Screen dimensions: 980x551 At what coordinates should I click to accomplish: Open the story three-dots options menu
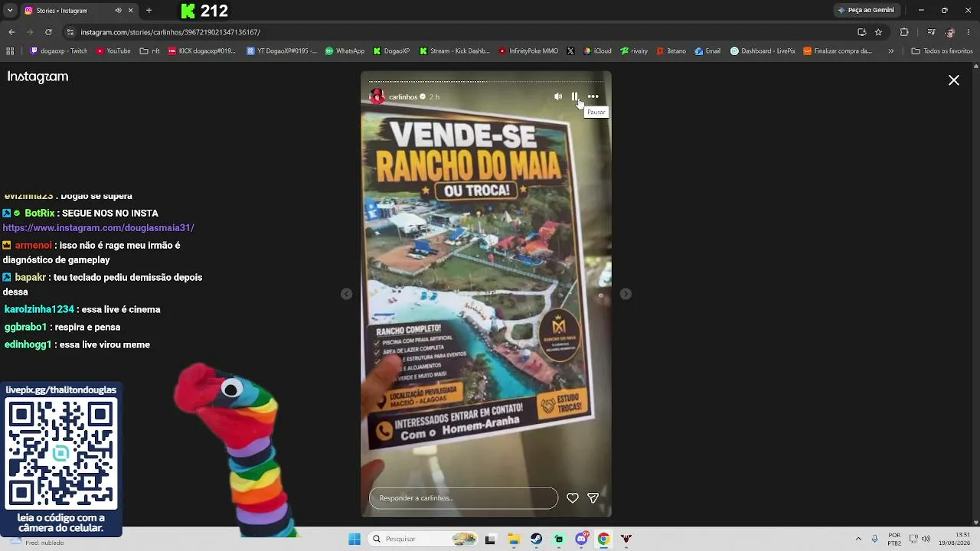593,96
